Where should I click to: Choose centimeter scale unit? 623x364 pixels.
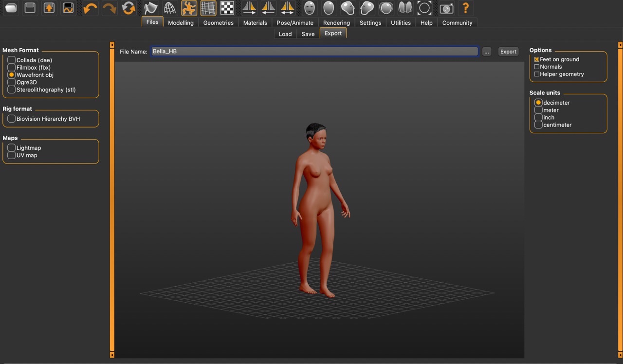point(538,125)
